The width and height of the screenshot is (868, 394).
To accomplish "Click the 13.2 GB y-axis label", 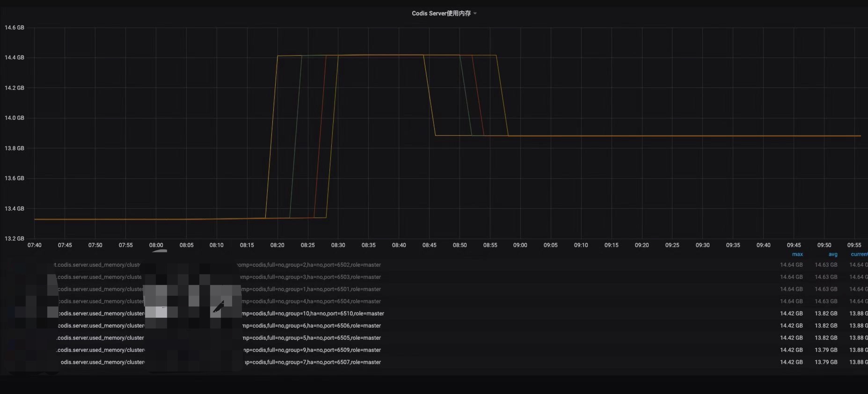I will (x=15, y=239).
